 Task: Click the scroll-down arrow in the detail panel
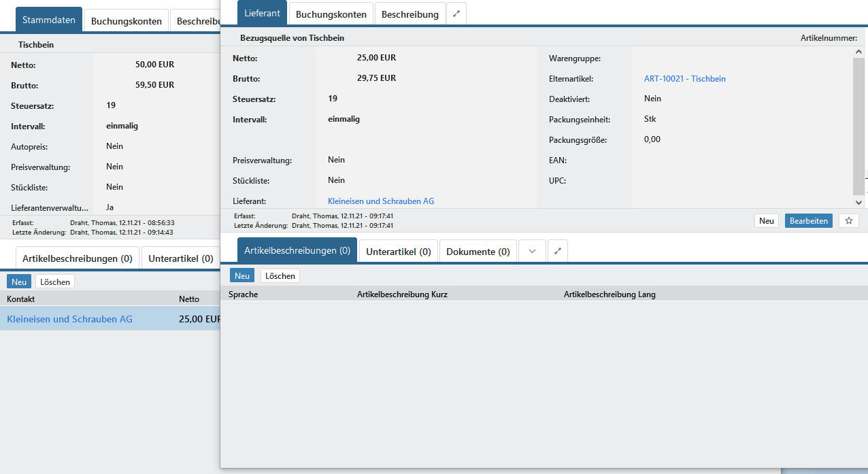click(859, 202)
